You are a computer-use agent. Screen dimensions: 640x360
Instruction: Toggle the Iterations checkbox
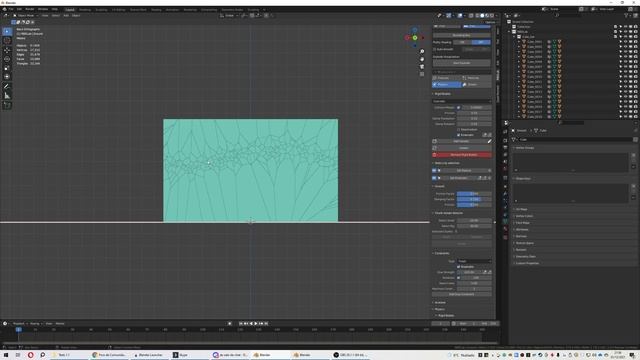click(459, 278)
